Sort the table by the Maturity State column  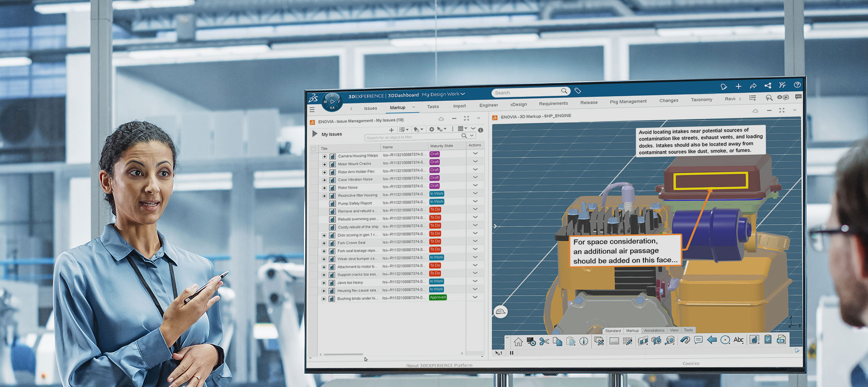[442, 146]
